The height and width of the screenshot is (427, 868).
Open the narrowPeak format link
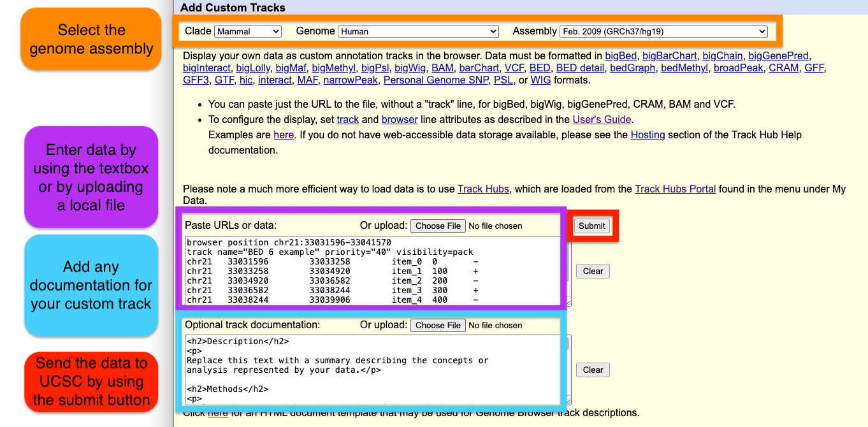[x=350, y=80]
